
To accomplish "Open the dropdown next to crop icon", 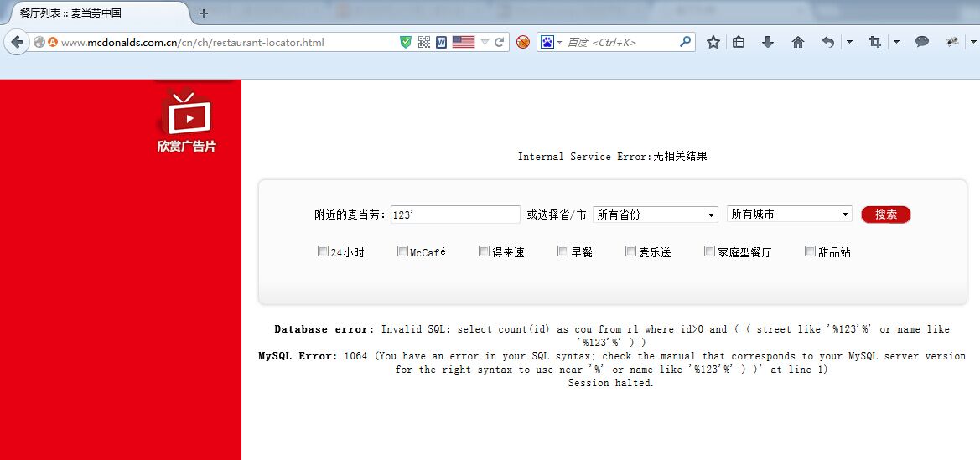I will pos(896,42).
